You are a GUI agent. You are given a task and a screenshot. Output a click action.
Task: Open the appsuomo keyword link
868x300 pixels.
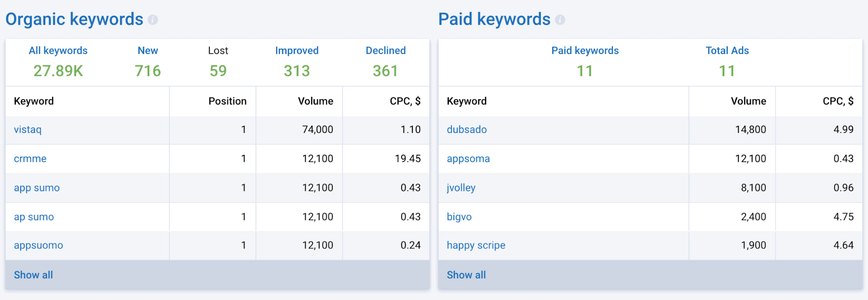(x=38, y=245)
